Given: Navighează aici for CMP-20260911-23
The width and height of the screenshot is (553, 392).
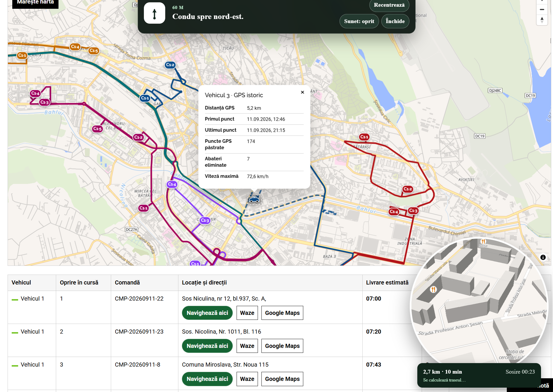Looking at the screenshot, I should pyautogui.click(x=207, y=346).
